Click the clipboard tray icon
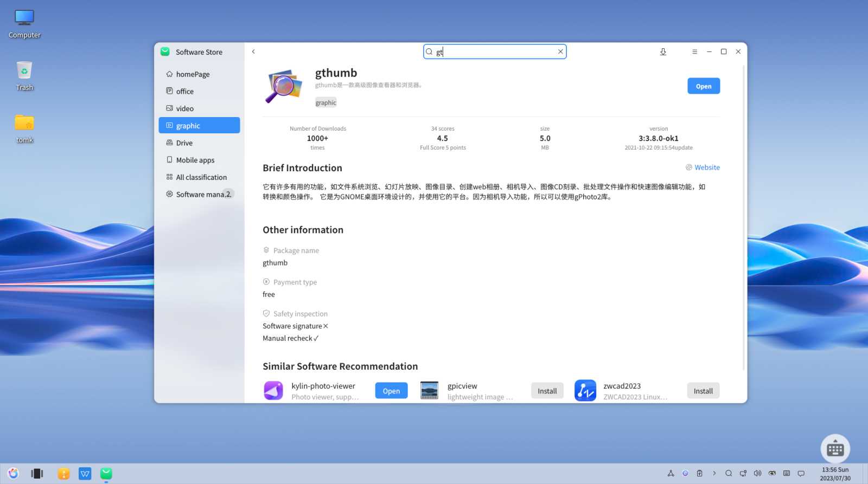Image resolution: width=868 pixels, height=484 pixels. (700, 473)
